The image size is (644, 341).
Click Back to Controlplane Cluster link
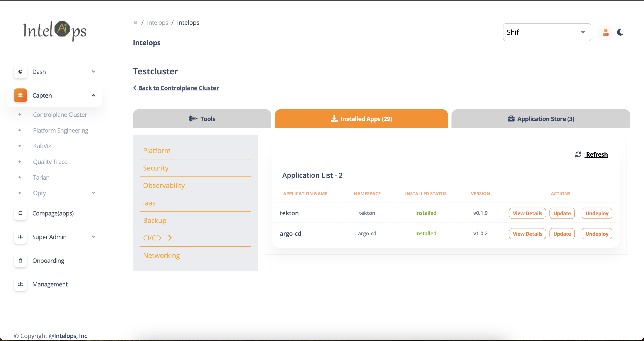tap(178, 88)
